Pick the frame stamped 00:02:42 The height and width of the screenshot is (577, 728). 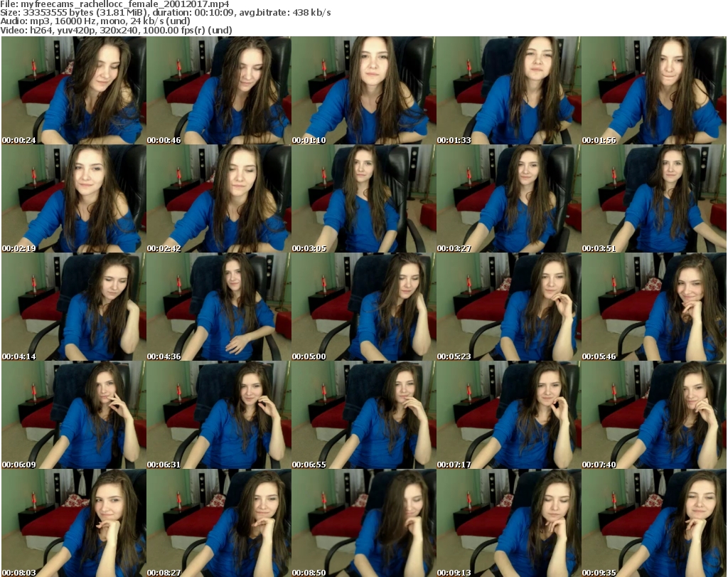point(219,198)
